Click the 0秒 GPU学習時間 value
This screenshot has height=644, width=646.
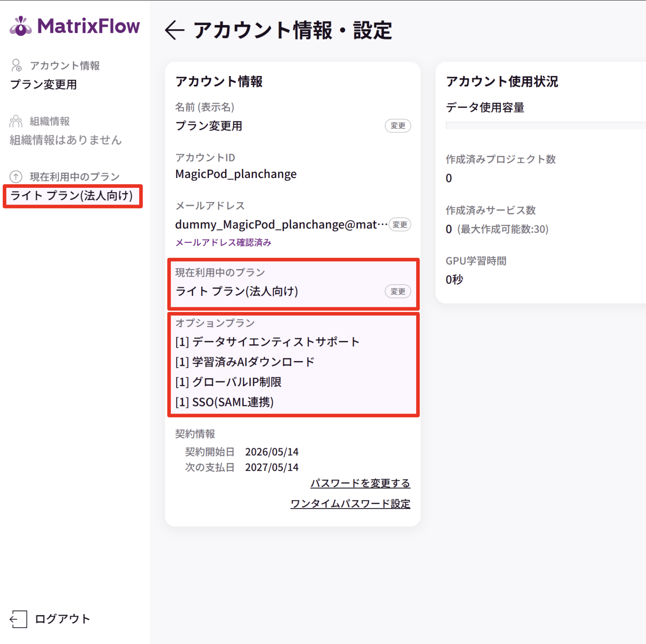pyautogui.click(x=454, y=280)
